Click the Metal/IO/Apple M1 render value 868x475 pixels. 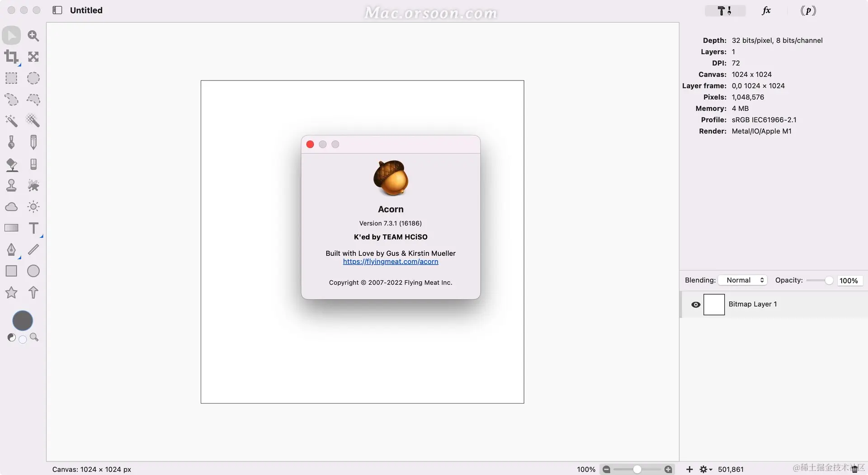pos(762,131)
